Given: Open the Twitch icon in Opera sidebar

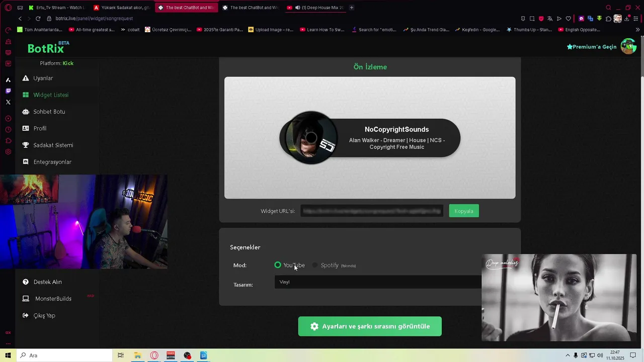Looking at the screenshot, I should click(8, 91).
